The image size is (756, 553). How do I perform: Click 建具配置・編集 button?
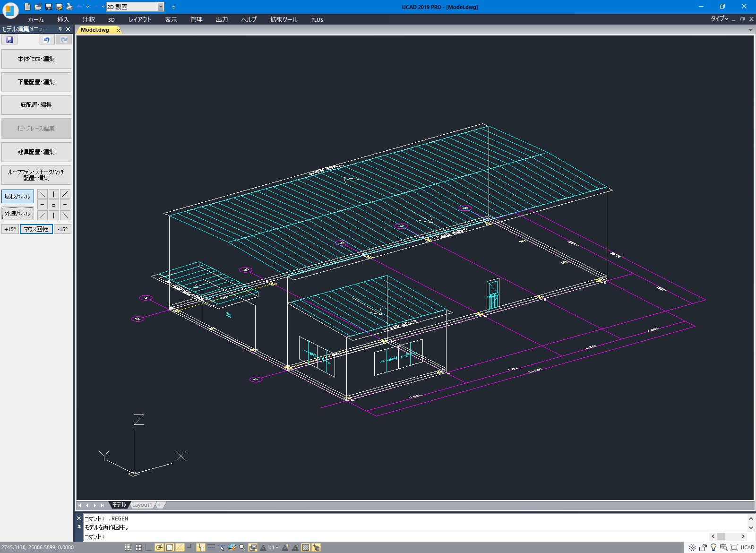coord(36,152)
